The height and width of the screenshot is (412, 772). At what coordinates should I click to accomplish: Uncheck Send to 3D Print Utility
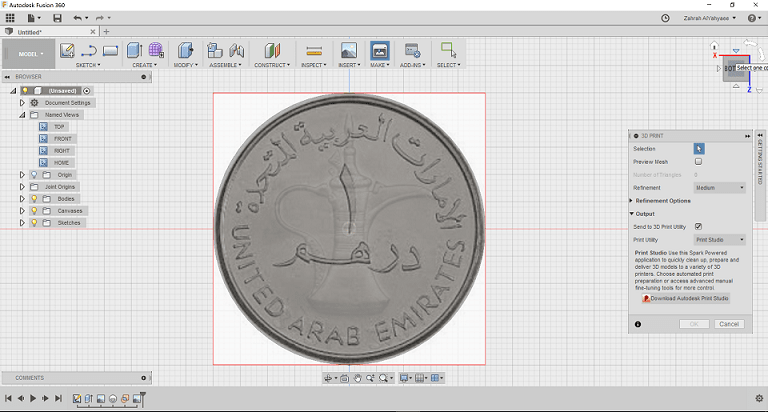pyautogui.click(x=698, y=226)
